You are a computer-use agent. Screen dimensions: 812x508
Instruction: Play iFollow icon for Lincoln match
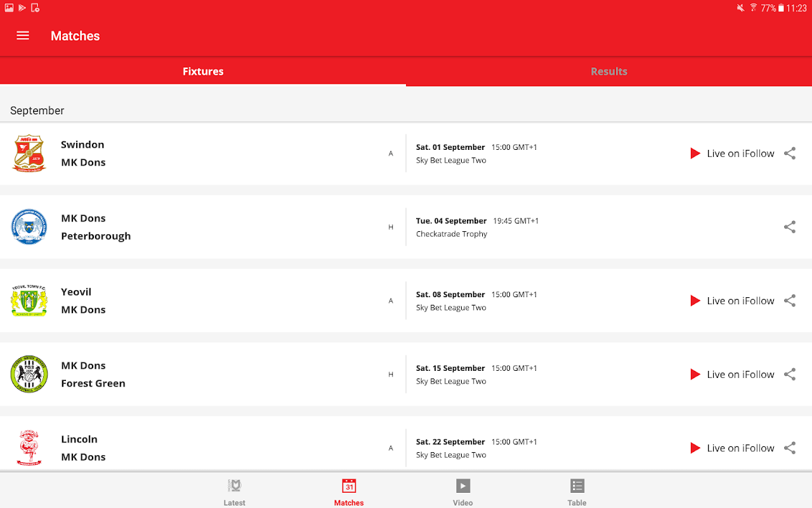695,448
